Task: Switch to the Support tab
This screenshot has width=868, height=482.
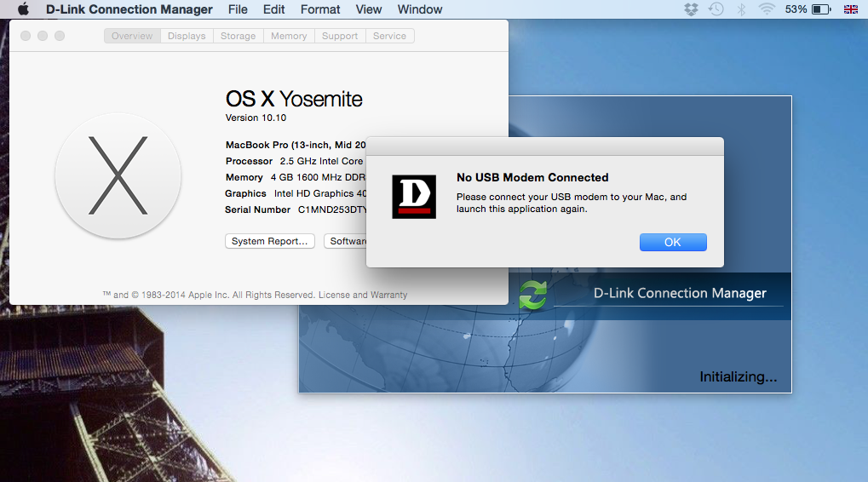Action: 340,36
